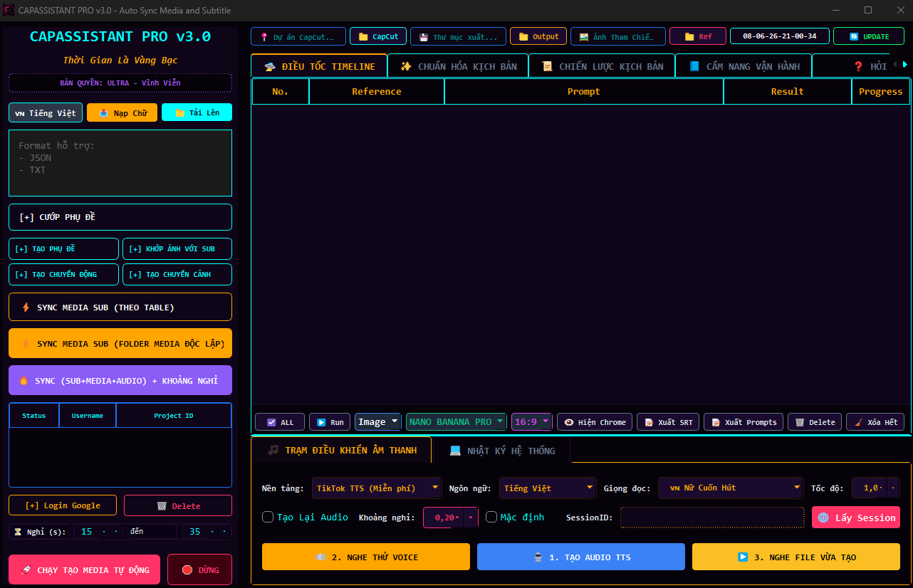
Task: Start SYNC MEDIA SUB (FOLDER MEDIA ĐỘC LẬP)
Action: (120, 343)
